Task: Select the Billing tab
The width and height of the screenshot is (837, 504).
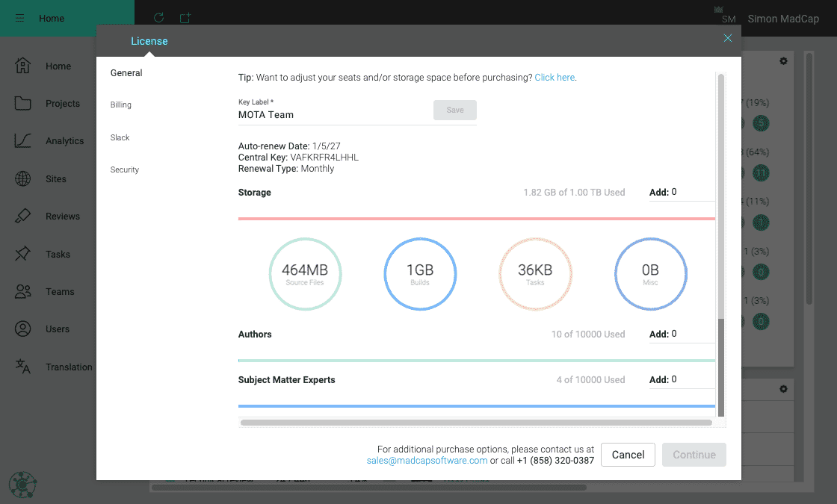Action: tap(120, 105)
